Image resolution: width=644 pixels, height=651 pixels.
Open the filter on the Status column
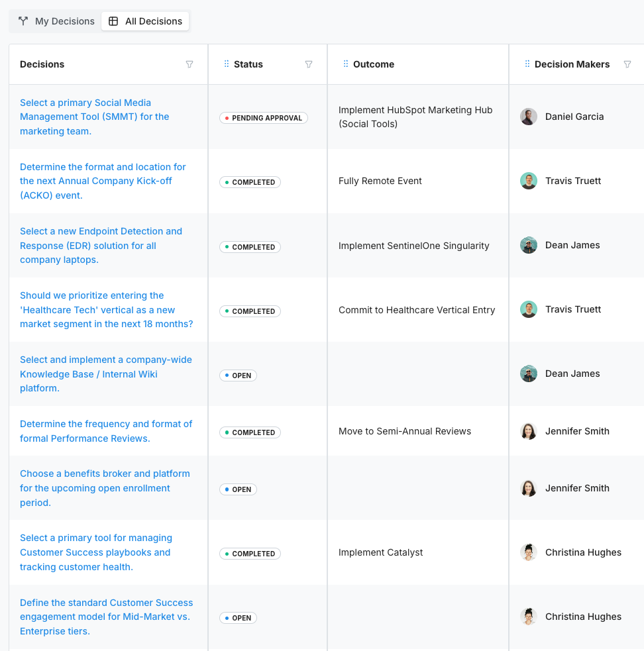tap(309, 64)
